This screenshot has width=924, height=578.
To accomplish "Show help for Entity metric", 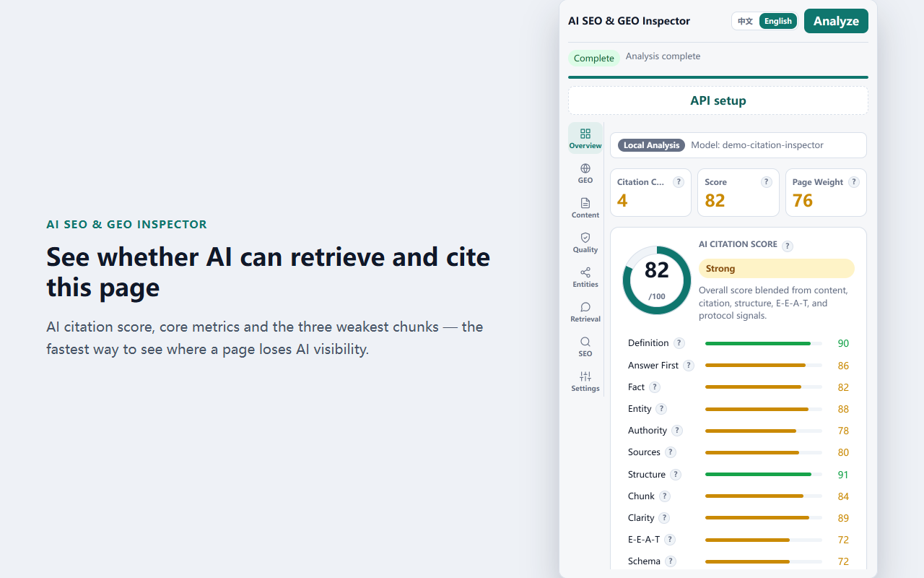I will point(661,409).
